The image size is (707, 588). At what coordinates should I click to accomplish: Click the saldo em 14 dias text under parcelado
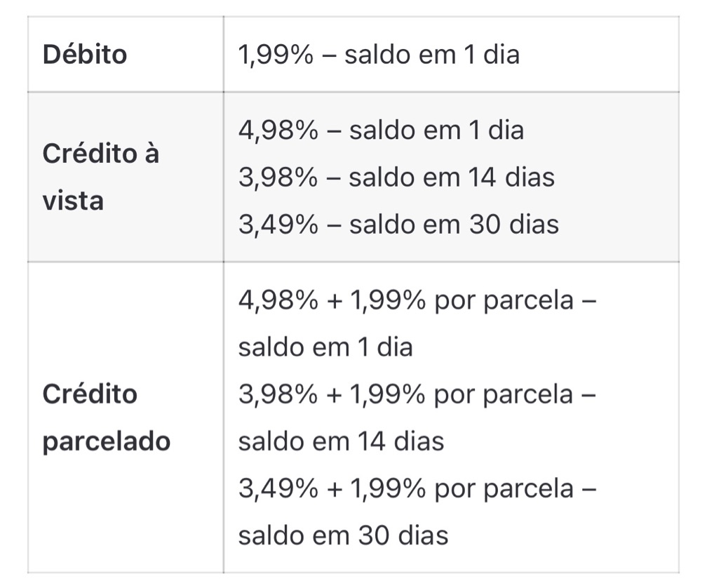coord(341,441)
